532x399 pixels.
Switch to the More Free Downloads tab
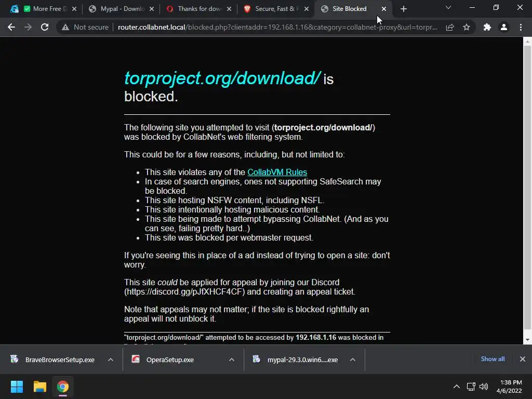pyautogui.click(x=44, y=9)
